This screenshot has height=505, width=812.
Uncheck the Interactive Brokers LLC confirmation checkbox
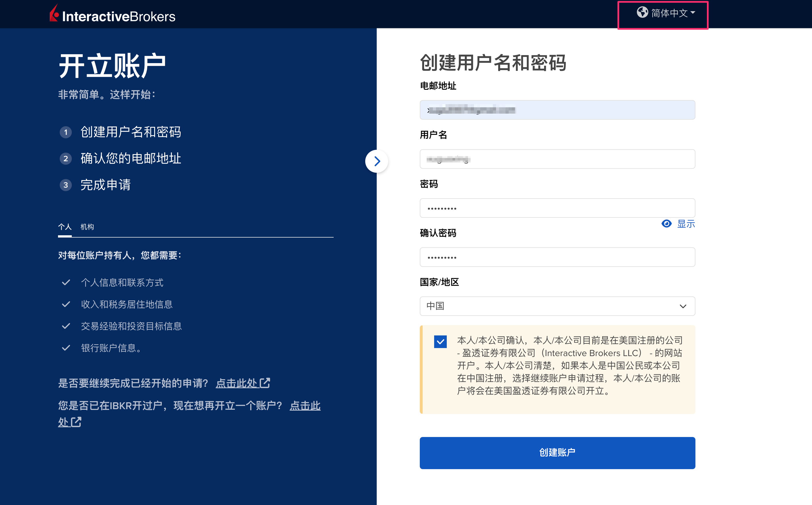coord(440,341)
